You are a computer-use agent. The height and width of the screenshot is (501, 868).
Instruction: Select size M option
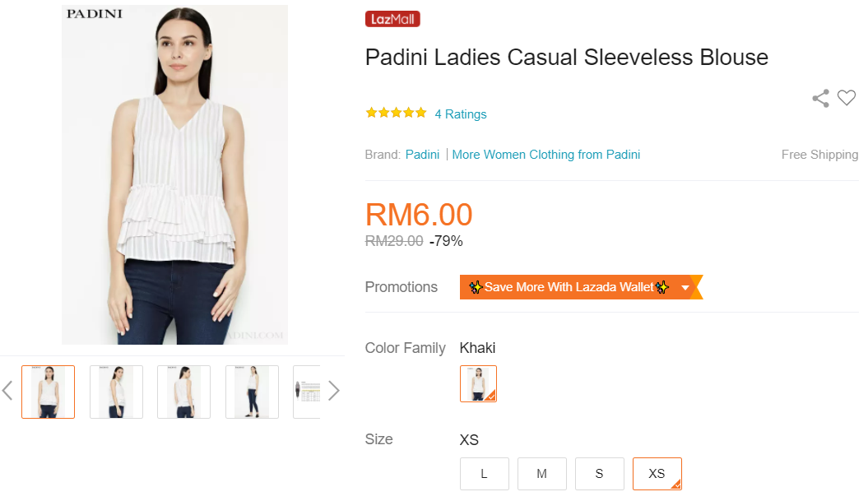tap(541, 474)
